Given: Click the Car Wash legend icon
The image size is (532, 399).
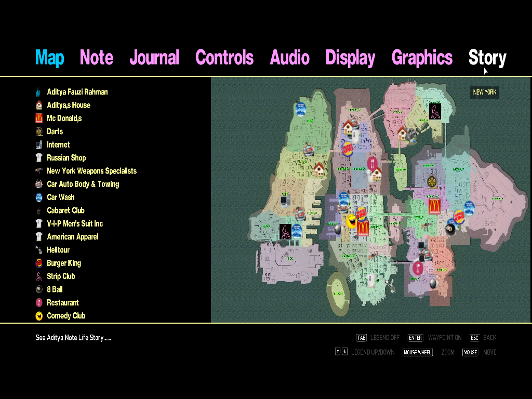Looking at the screenshot, I should click(39, 197).
